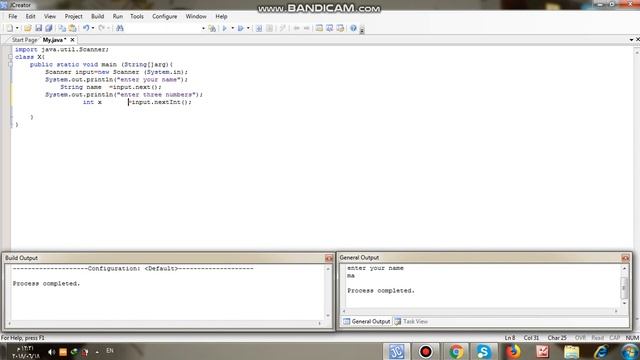Save the file using the floppy icon
This screenshot has height=360, width=640.
click(38, 28)
